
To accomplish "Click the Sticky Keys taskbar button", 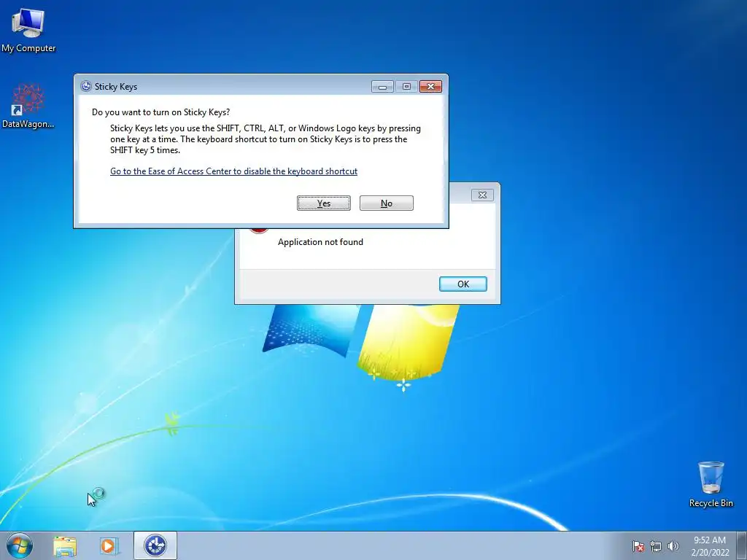I will [155, 545].
